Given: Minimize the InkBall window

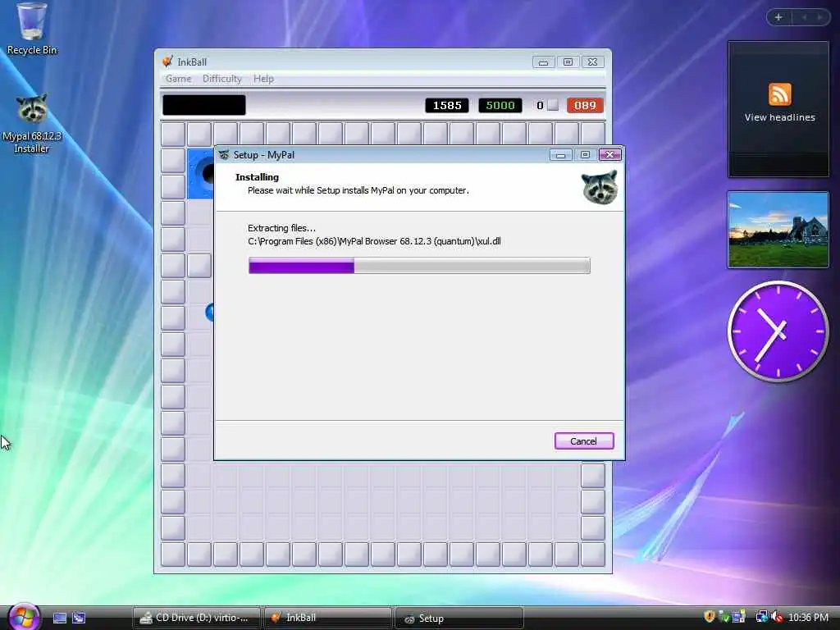Looking at the screenshot, I should click(x=543, y=62).
